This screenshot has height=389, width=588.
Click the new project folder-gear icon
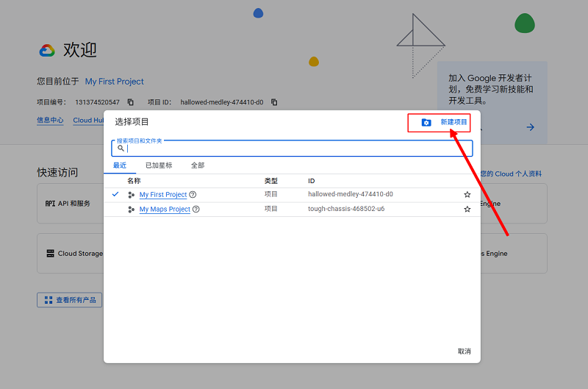point(426,122)
